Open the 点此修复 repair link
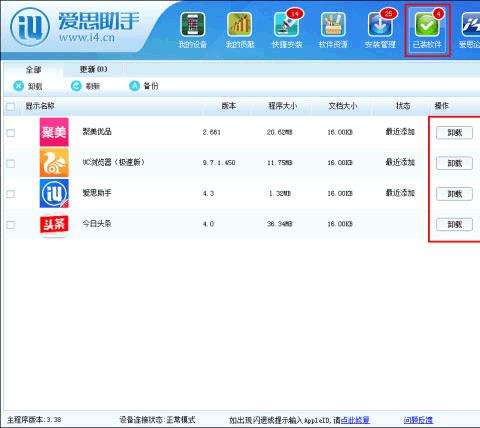This screenshot has width=480, height=428. coord(355,420)
